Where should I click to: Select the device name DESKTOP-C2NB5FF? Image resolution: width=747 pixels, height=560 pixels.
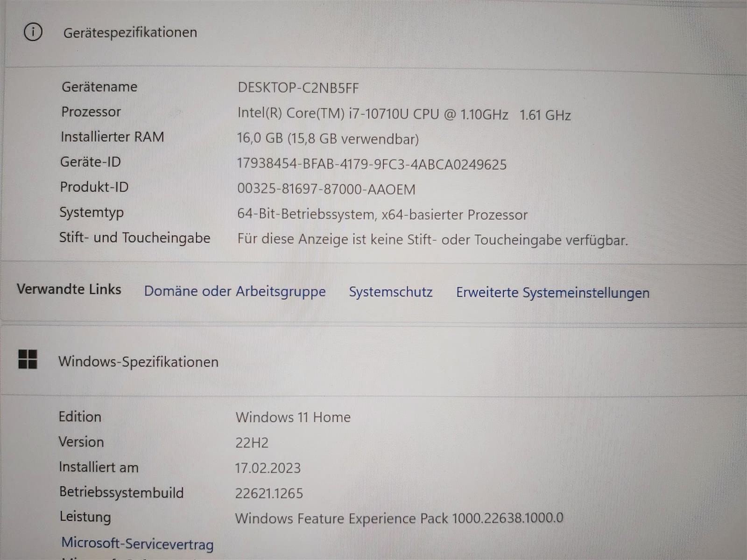point(298,88)
